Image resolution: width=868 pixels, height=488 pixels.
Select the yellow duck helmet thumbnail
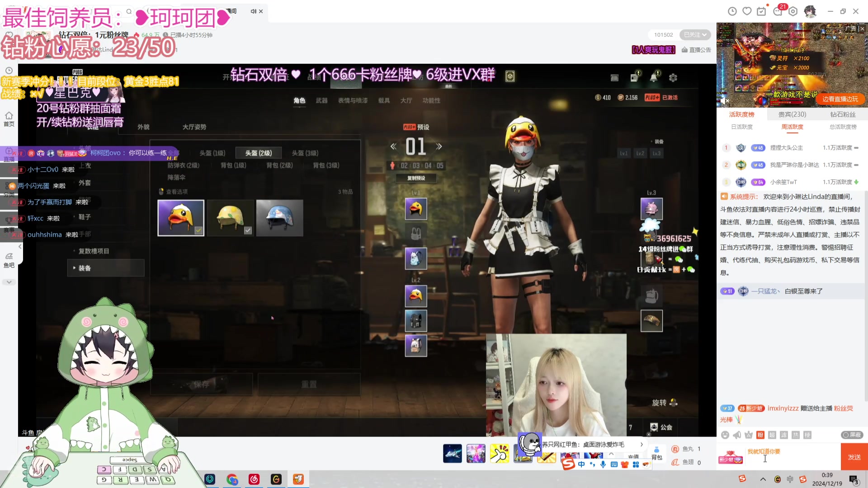click(181, 218)
